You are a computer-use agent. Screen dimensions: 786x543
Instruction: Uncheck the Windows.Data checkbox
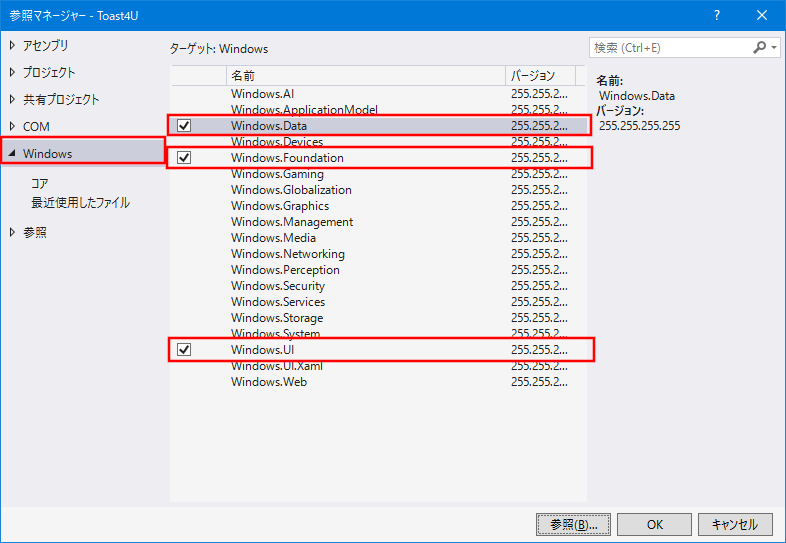point(184,126)
